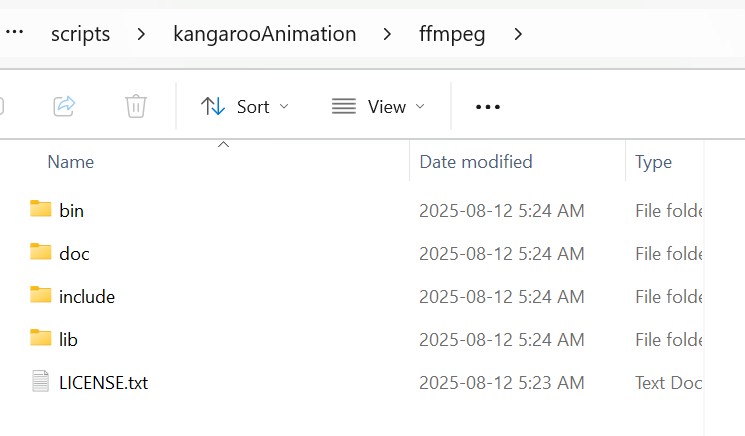The image size is (745, 436).
Task: Expand the chevron after ffmpeg breadcrumb
Action: coord(518,34)
